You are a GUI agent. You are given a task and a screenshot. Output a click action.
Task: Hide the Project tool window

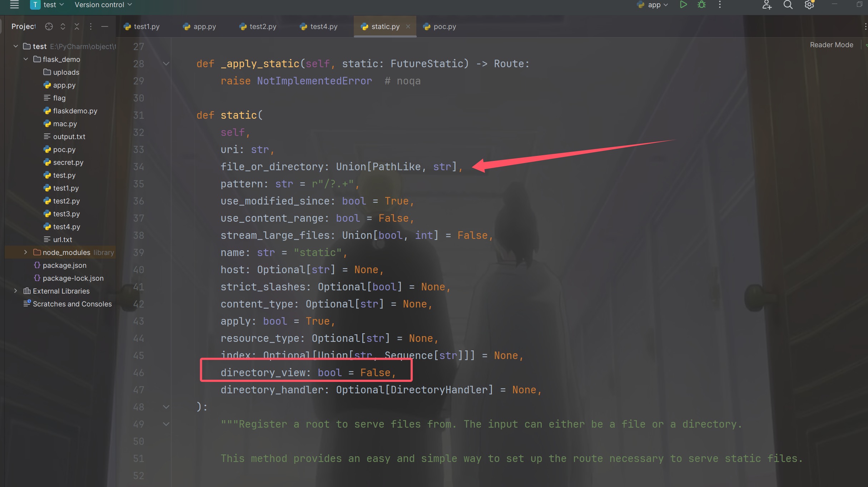tap(105, 26)
